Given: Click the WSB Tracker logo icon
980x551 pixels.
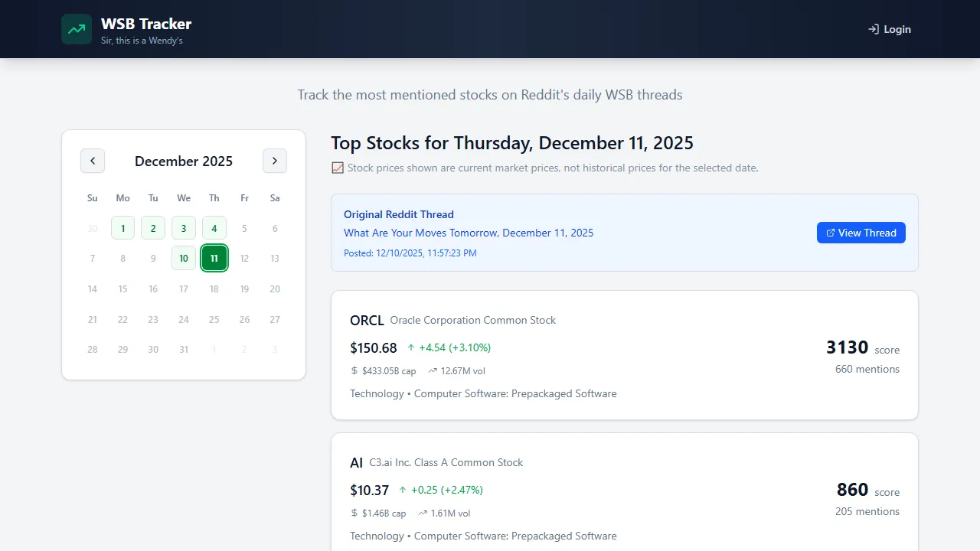Looking at the screenshot, I should [76, 29].
